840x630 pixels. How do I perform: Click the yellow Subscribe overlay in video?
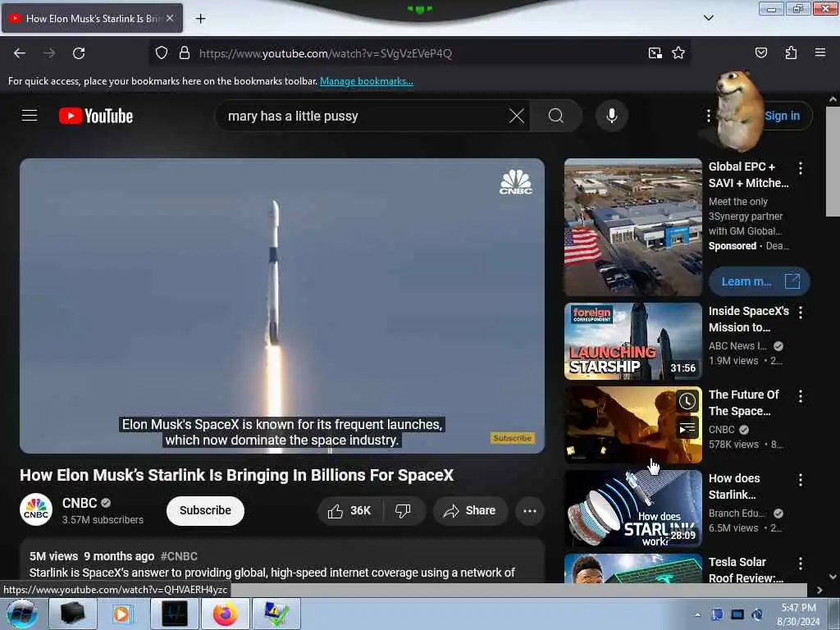512,438
